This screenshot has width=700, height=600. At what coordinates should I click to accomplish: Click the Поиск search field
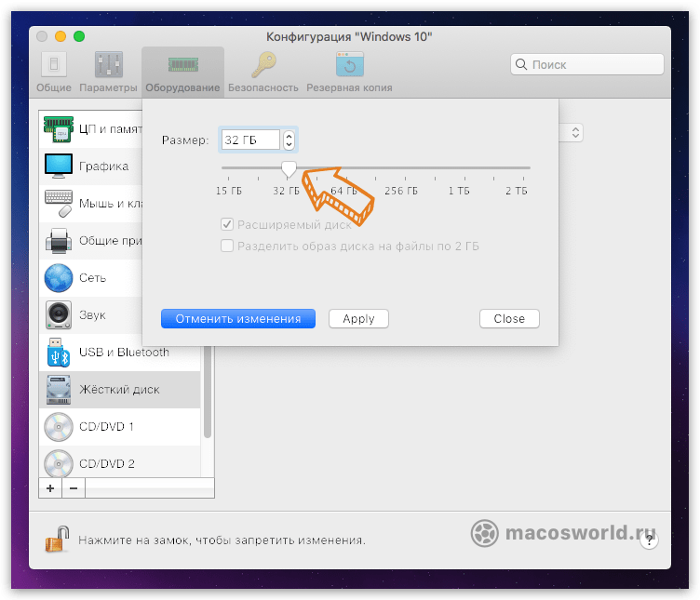tap(587, 64)
